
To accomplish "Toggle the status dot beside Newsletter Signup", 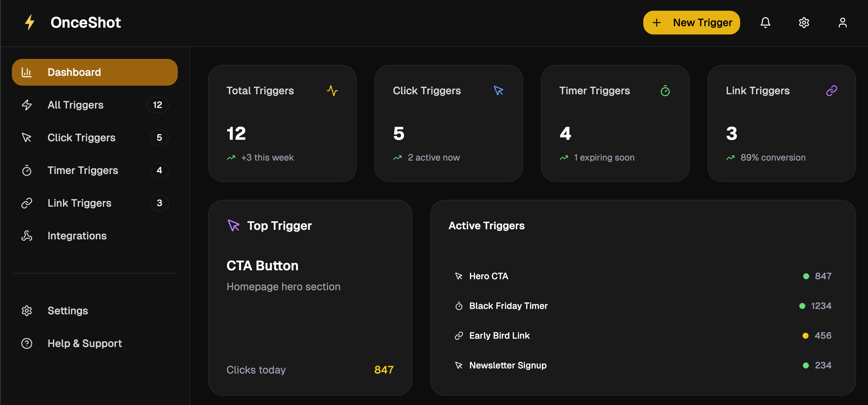I will [806, 365].
